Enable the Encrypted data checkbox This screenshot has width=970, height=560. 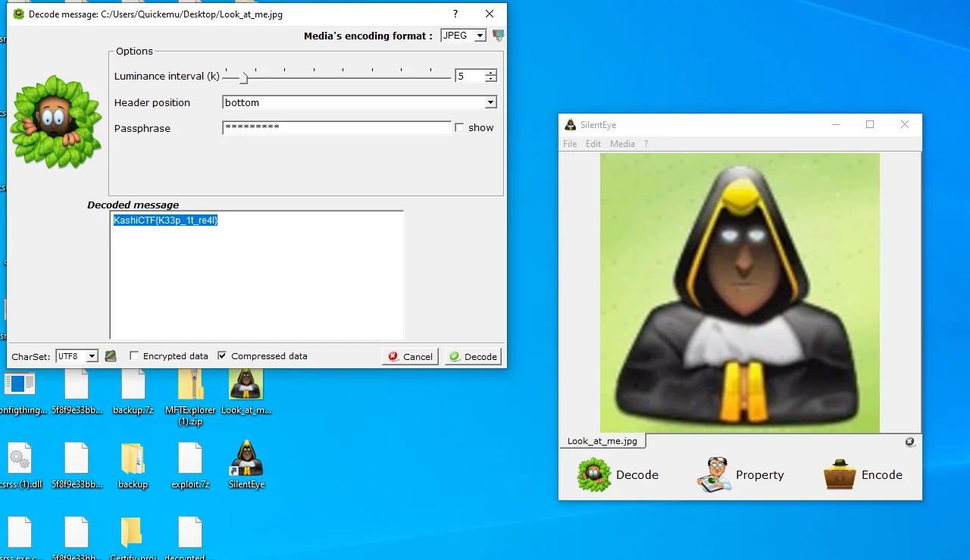[134, 356]
